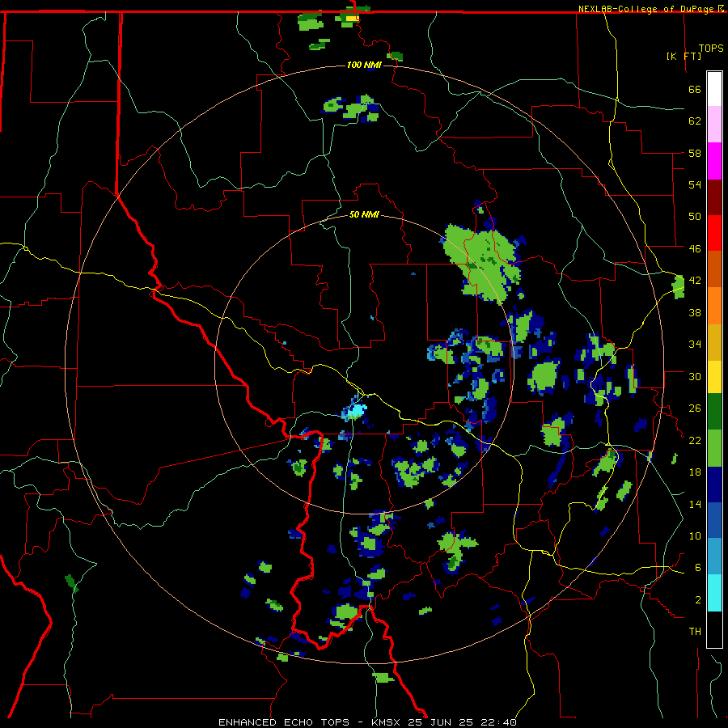Pick the black TH swatch on the color bar
The image size is (728, 728).
[714, 629]
